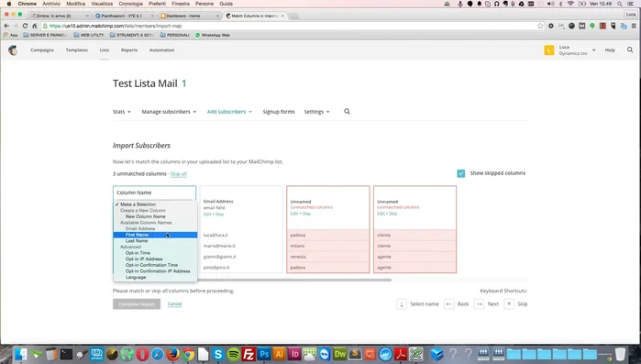
Task: Open the WhatsApp Web bookmark
Action: [x=213, y=35]
